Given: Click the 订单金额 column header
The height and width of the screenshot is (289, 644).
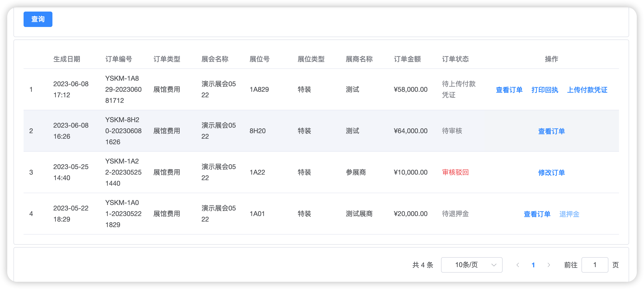Looking at the screenshot, I should pos(407,59).
